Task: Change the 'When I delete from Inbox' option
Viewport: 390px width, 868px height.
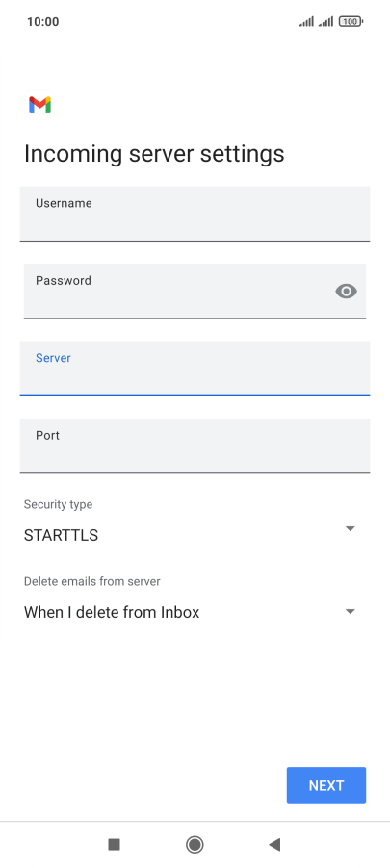Action: [x=112, y=612]
